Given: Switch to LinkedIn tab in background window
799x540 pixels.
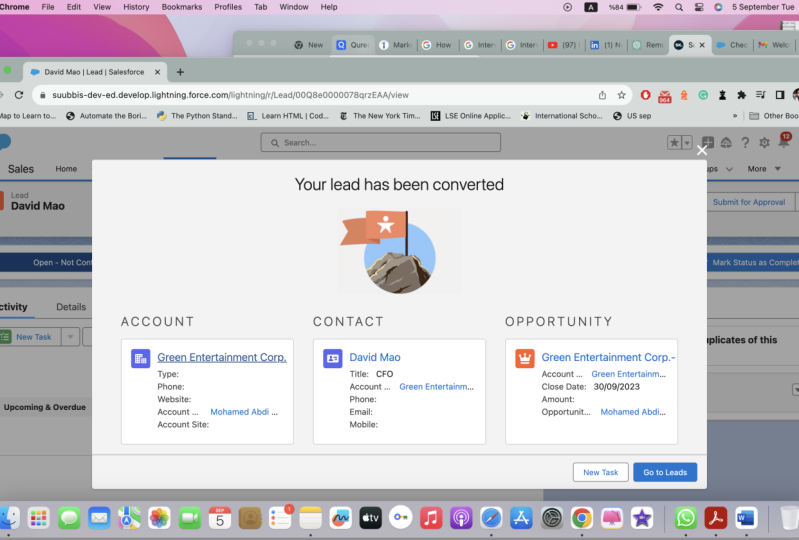Looking at the screenshot, I should (x=606, y=45).
